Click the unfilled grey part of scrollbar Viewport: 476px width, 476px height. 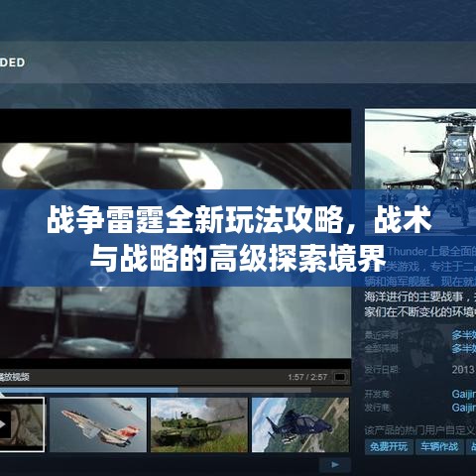245,391
